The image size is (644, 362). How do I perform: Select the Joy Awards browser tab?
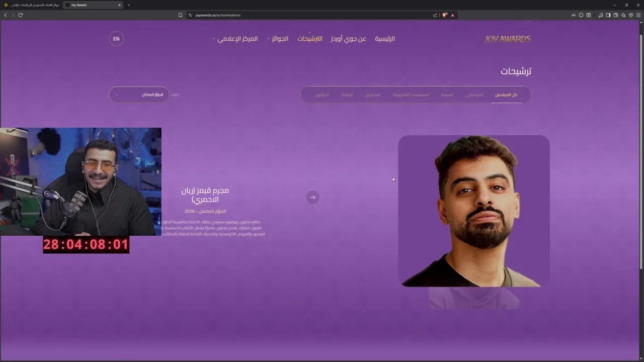[x=93, y=5]
